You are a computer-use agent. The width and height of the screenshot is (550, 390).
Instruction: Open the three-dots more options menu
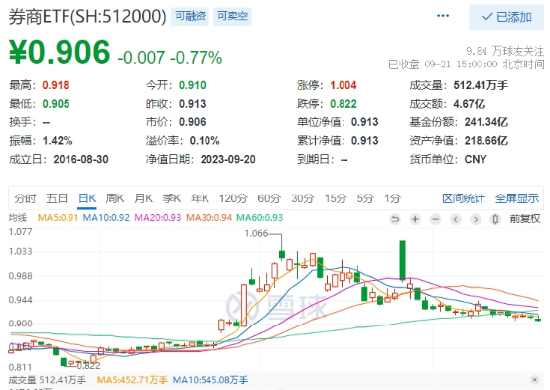pyautogui.click(x=443, y=16)
